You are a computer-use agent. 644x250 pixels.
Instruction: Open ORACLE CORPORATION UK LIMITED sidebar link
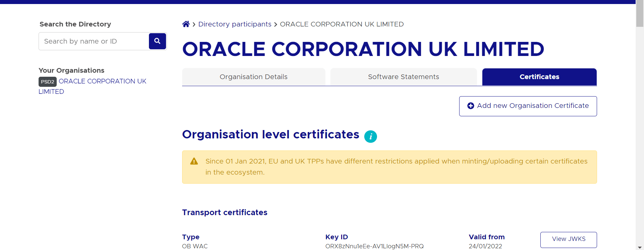[x=93, y=86]
